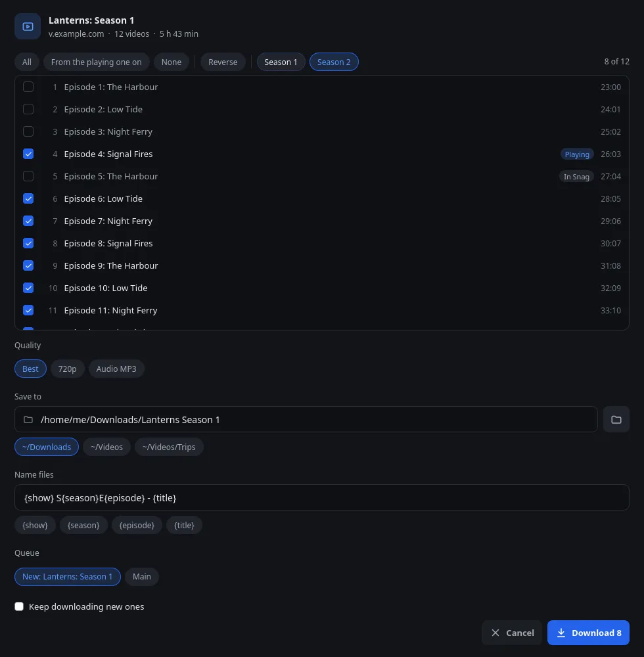The width and height of the screenshot is (644, 657).
Task: Click Episode 1: The Harbour title
Action: pyautogui.click(x=111, y=87)
